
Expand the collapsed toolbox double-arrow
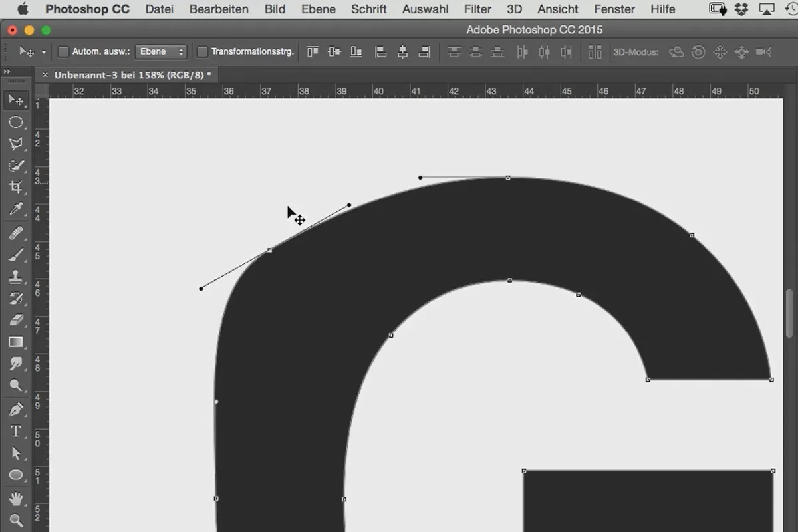(7, 72)
